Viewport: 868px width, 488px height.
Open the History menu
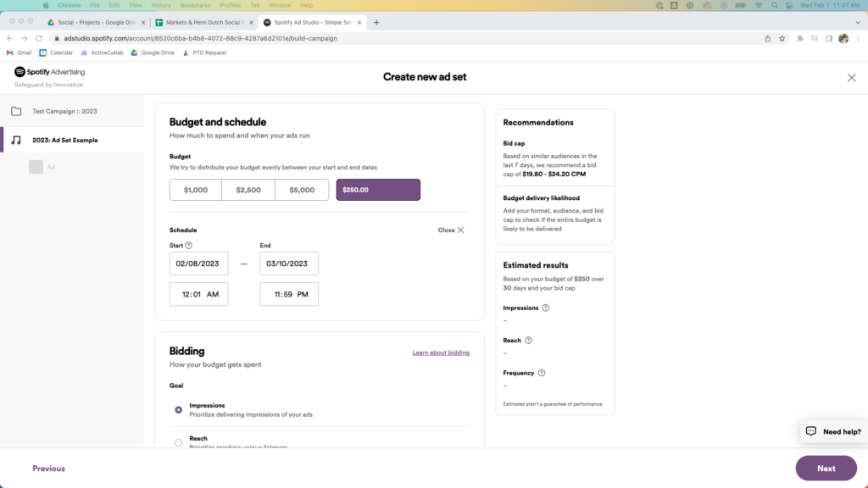coord(161,5)
